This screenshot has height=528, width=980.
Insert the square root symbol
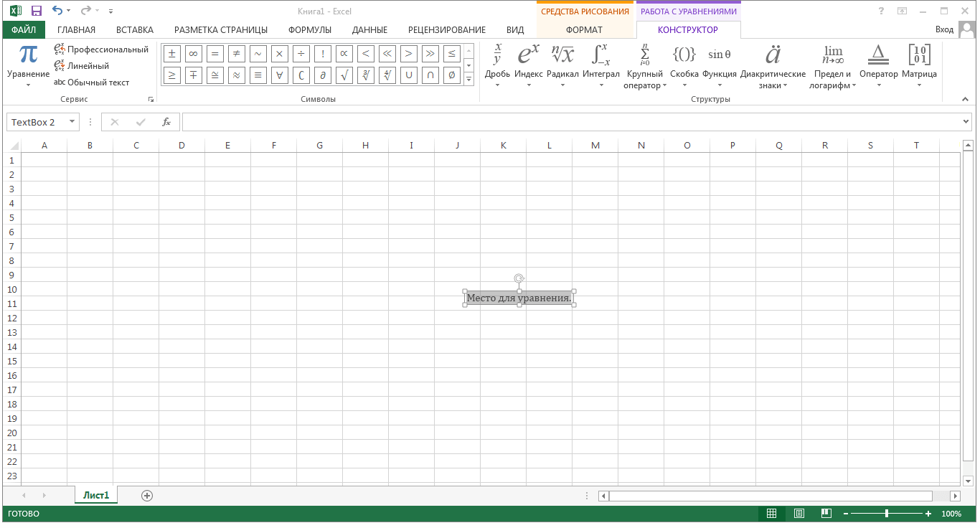344,75
